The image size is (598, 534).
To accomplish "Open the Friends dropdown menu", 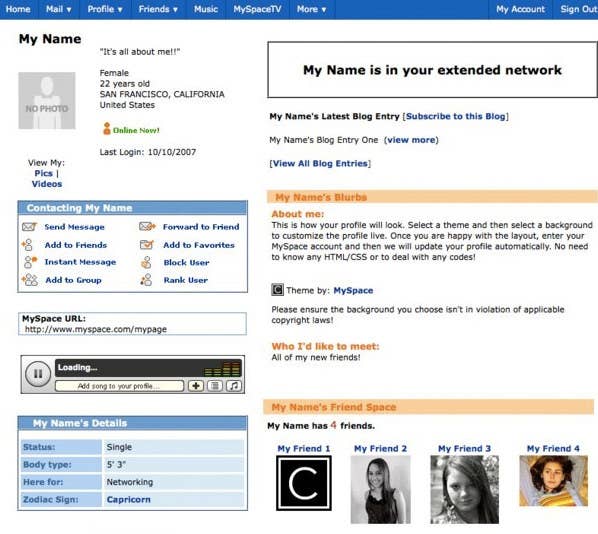I will 158,9.
